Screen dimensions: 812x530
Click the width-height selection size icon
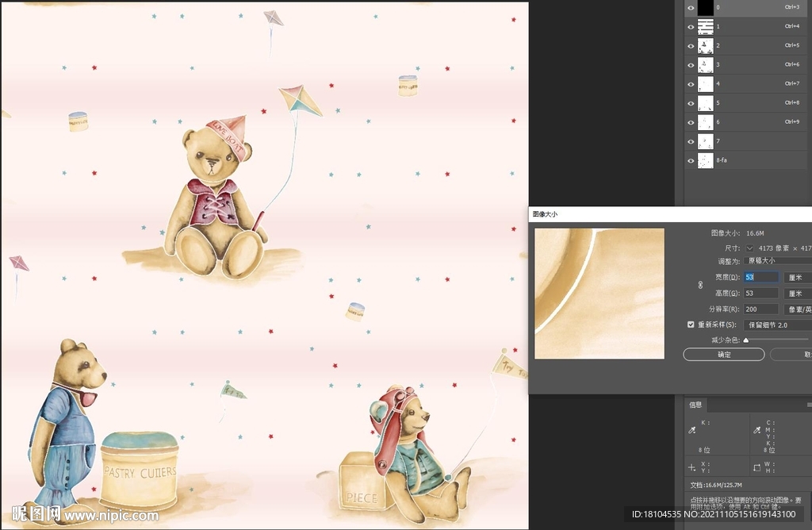tap(757, 467)
